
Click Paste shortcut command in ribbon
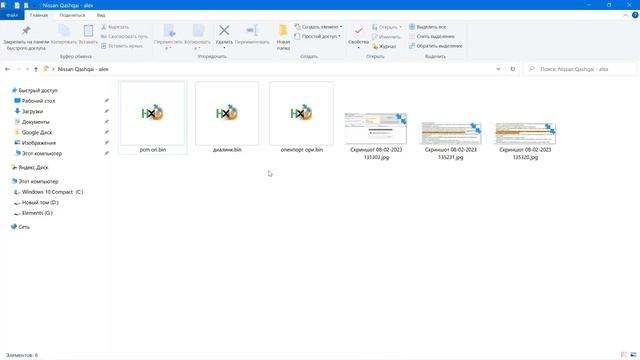(122, 46)
